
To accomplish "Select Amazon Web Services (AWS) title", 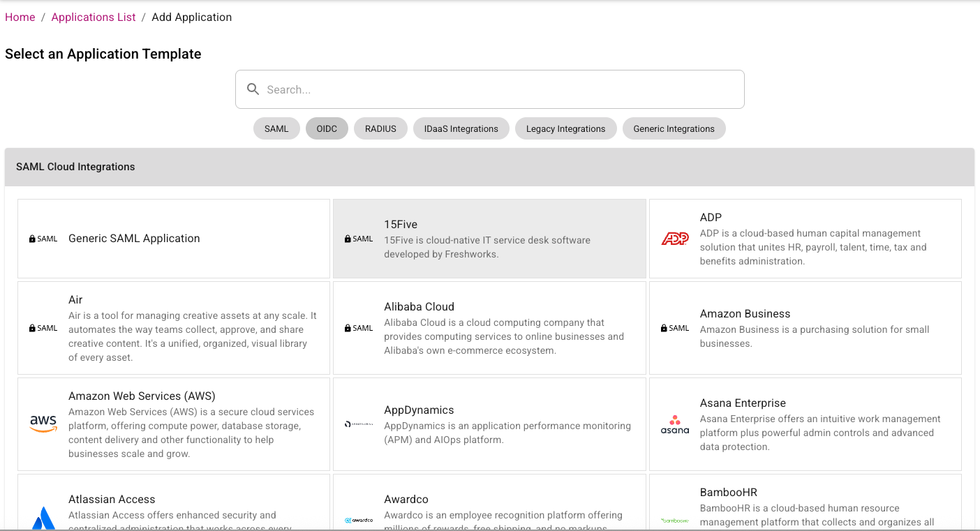I will pyautogui.click(x=142, y=396).
